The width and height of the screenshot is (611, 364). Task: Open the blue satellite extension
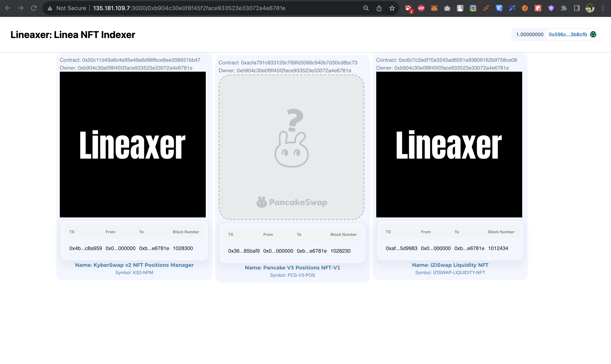512,8
